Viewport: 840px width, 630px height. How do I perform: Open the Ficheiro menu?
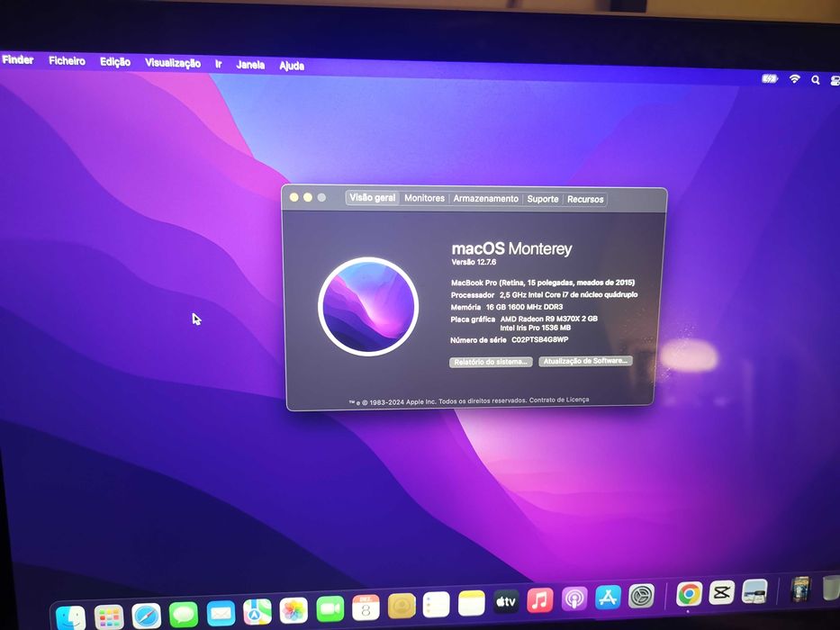(x=67, y=60)
